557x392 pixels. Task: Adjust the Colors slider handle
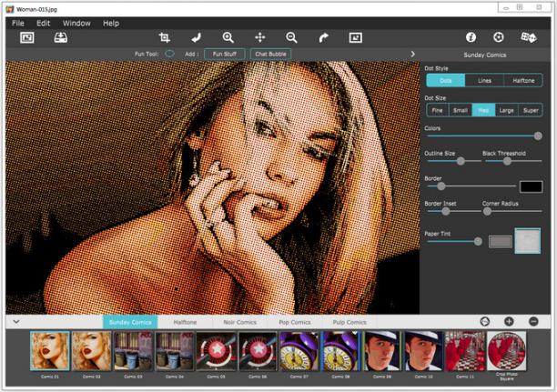pos(538,136)
